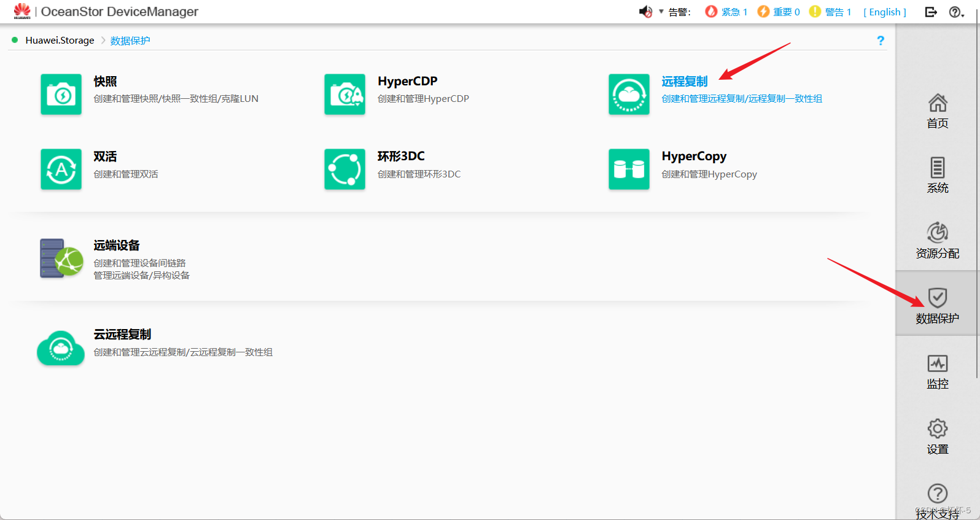Expand the alarm sound dropdown arrow
The width and height of the screenshot is (980, 520).
[661, 12]
